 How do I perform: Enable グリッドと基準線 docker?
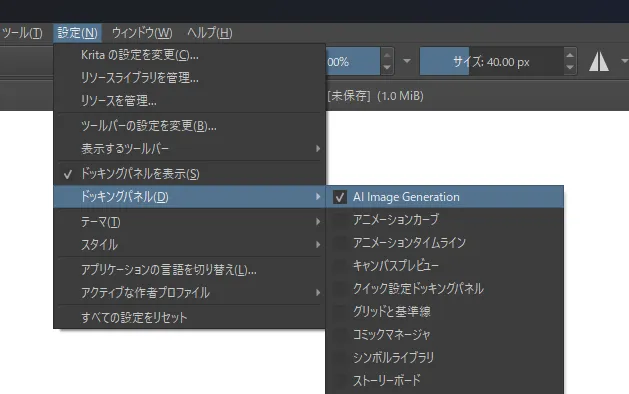(x=444, y=311)
